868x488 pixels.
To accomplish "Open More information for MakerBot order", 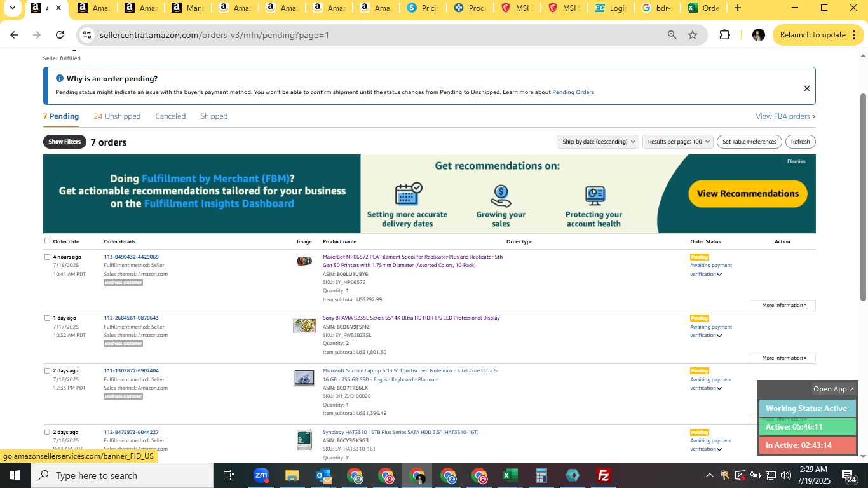I will coord(783,305).
